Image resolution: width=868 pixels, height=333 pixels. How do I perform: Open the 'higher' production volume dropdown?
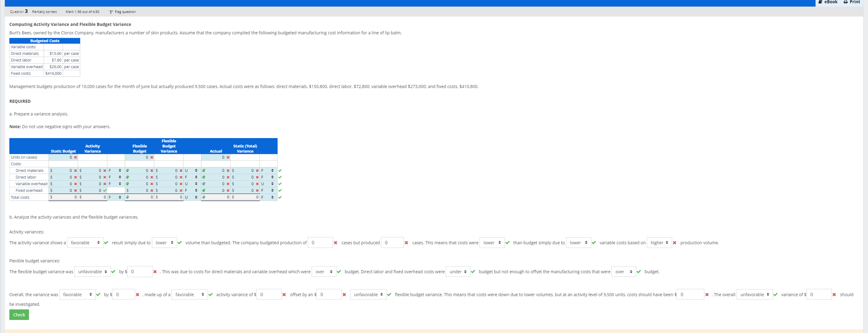659,243
